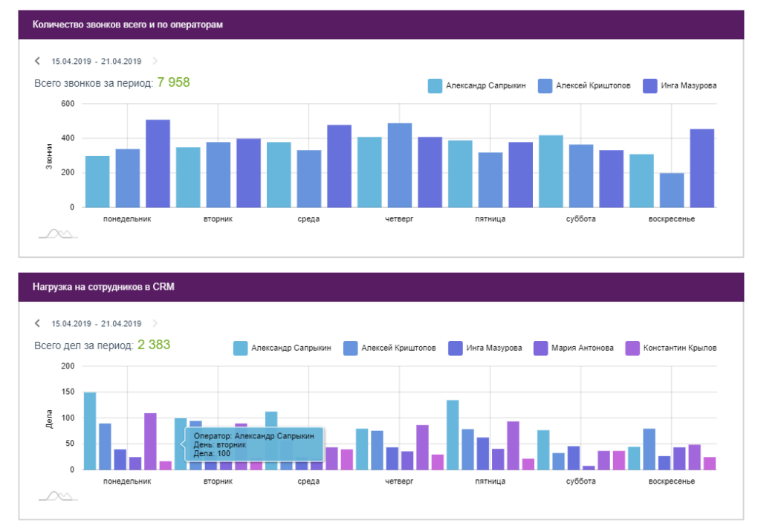Switch calls chart to line graph view icon
The image size is (761, 532).
coord(58,234)
